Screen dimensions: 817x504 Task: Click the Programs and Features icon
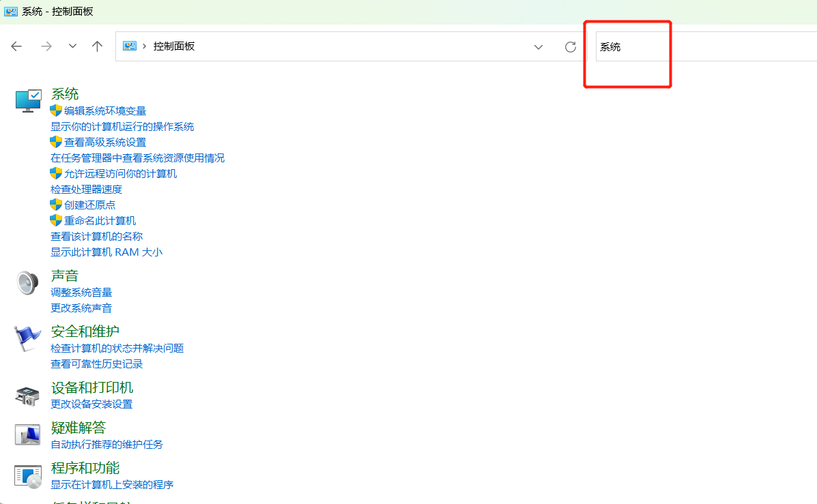[28, 475]
